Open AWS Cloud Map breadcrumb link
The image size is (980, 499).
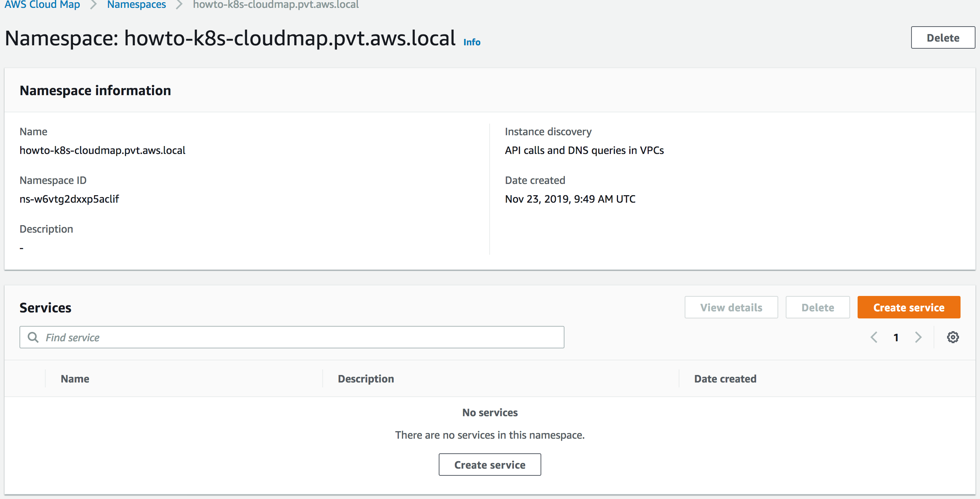point(42,5)
